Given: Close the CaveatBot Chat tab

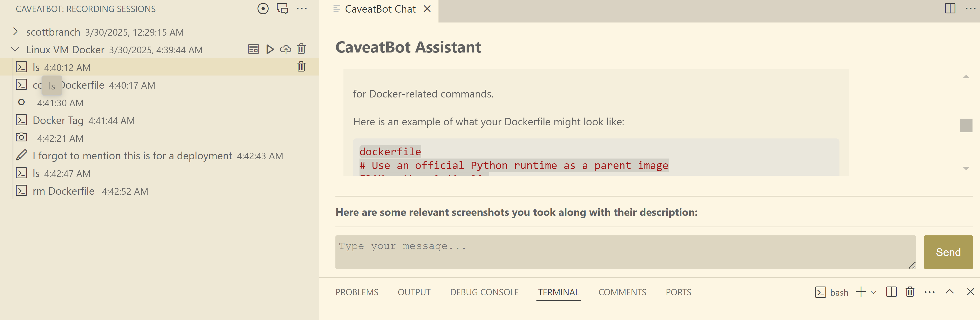Looking at the screenshot, I should tap(427, 9).
